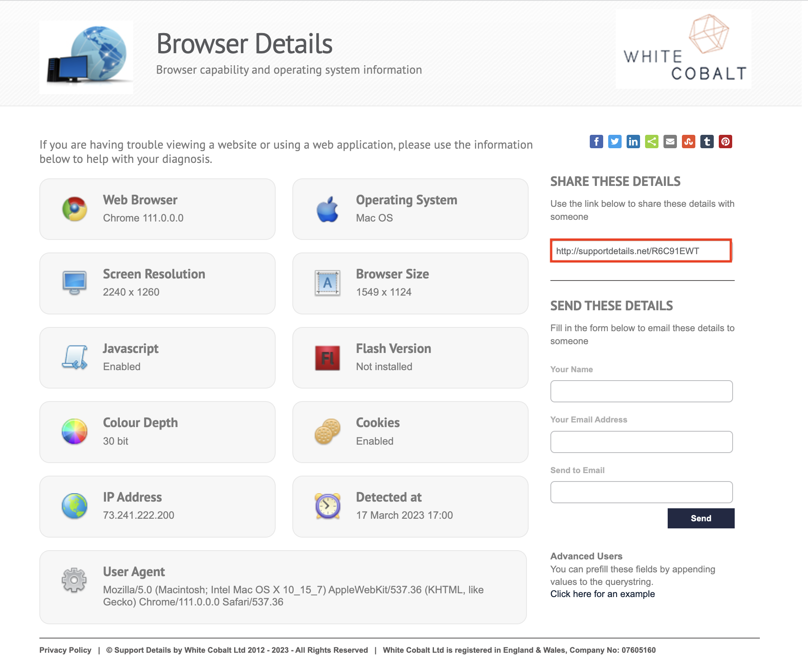Click the Send button
This screenshot has height=672, width=808.
tap(701, 518)
